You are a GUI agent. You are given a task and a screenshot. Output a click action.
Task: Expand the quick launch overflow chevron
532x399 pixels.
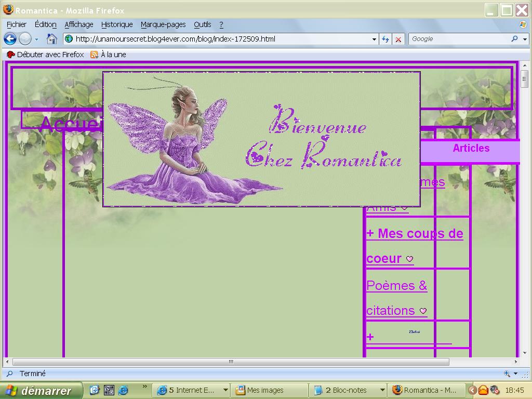[x=144, y=387]
